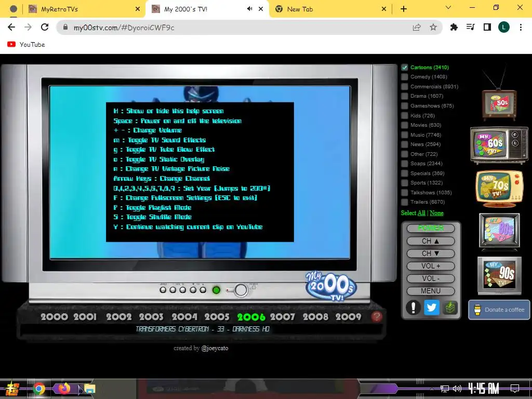
Task: Check the Music (7746) checkbox
Action: pyautogui.click(x=404, y=135)
